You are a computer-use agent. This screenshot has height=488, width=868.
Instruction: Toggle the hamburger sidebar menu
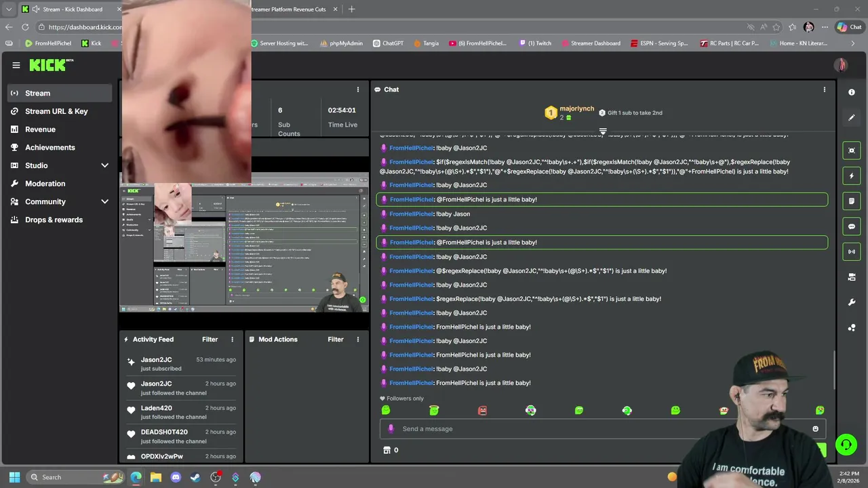coord(16,65)
